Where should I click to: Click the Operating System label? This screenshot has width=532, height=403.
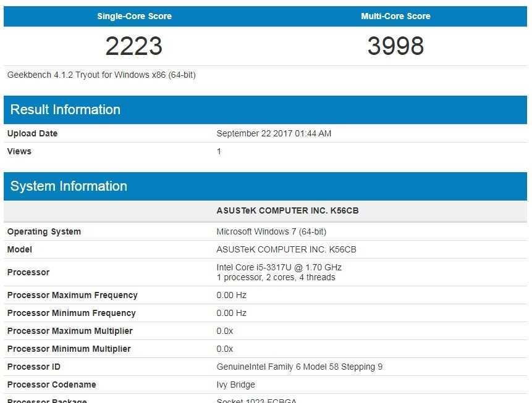pos(44,231)
